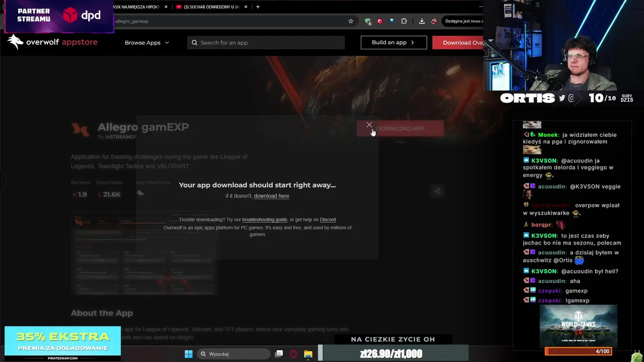
Task: Open File Explorer from the taskbar
Action: (x=308, y=354)
